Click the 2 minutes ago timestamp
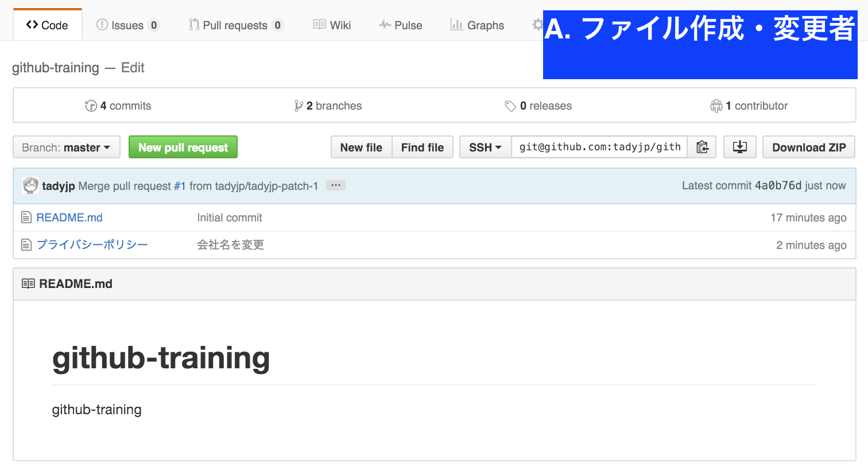This screenshot has width=868, height=475. (811, 245)
